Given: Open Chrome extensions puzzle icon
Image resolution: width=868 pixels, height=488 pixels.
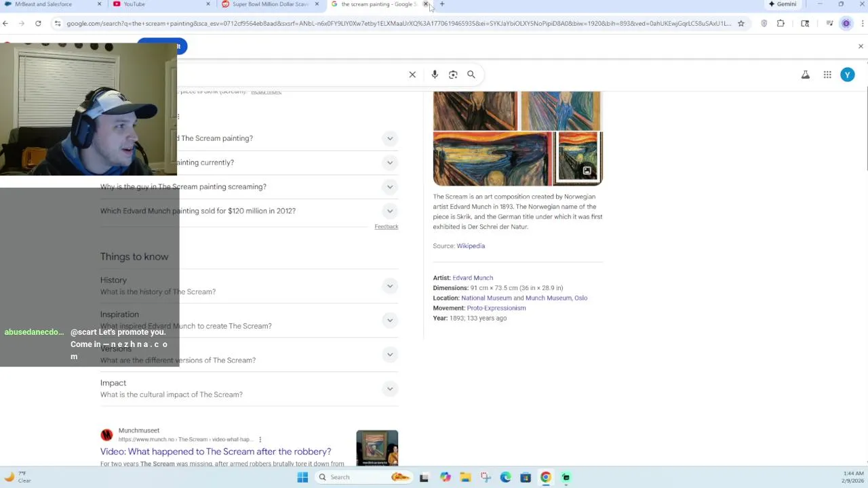Looking at the screenshot, I should click(x=781, y=23).
